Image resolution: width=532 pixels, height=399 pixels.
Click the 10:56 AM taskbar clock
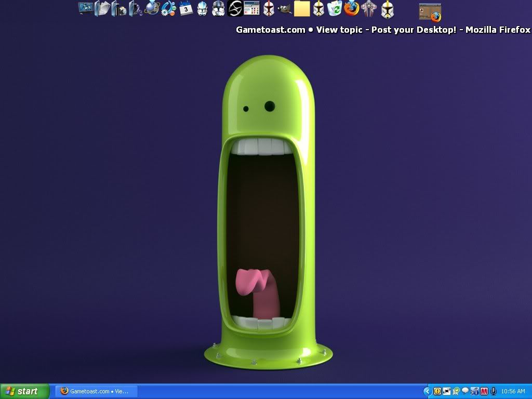tap(513, 391)
